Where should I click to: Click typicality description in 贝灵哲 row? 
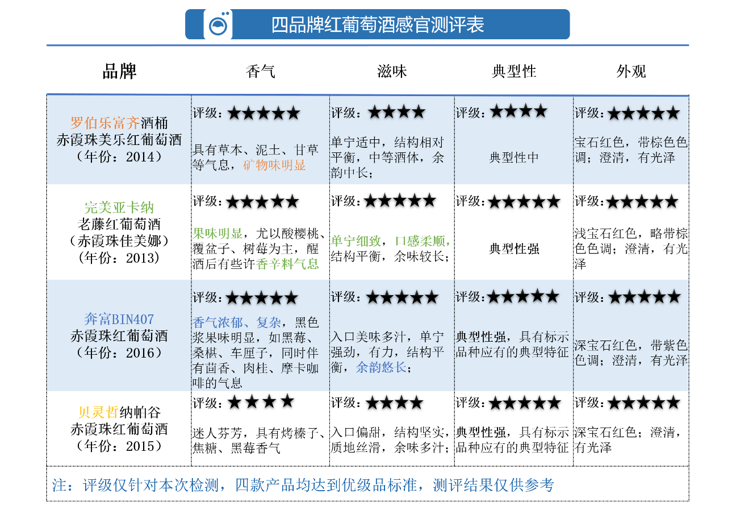pos(513,440)
